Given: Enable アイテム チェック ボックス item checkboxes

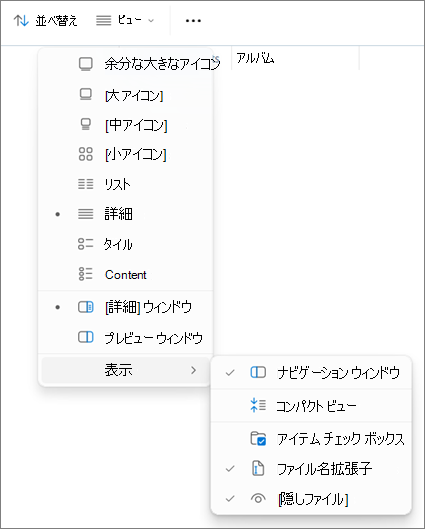Looking at the screenshot, I should click(x=311, y=439).
